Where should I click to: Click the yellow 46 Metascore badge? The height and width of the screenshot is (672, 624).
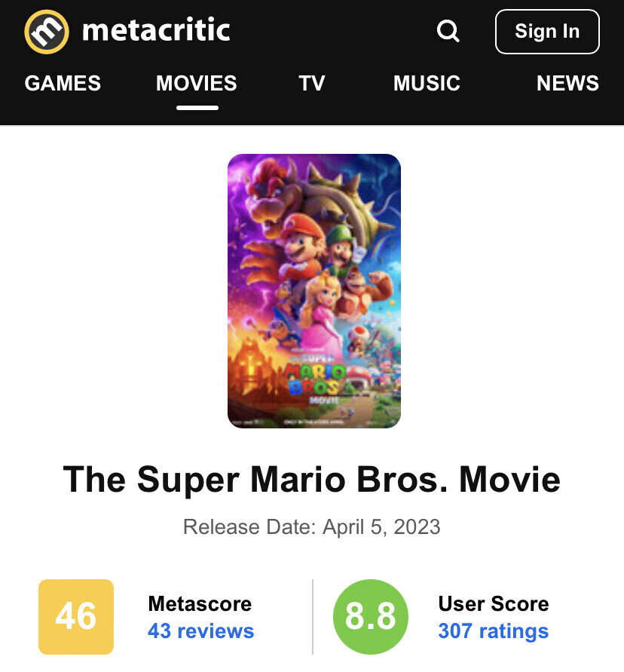tap(76, 616)
